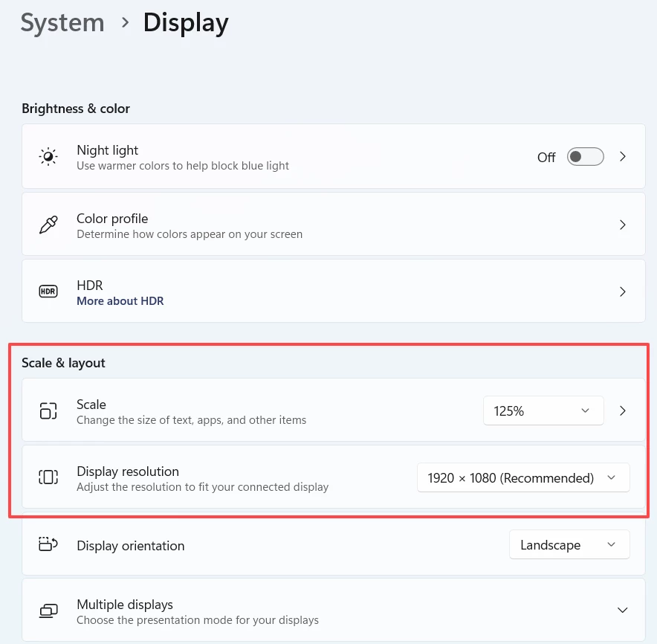Click the Scale & layout heading

(63, 363)
